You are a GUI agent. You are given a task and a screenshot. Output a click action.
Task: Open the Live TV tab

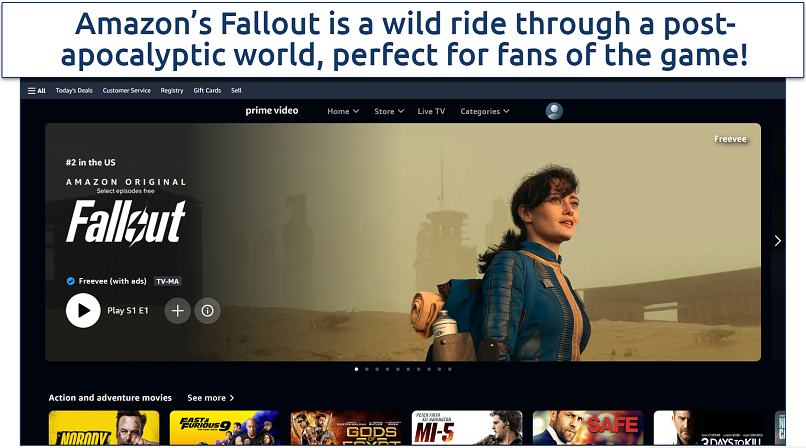pos(431,111)
